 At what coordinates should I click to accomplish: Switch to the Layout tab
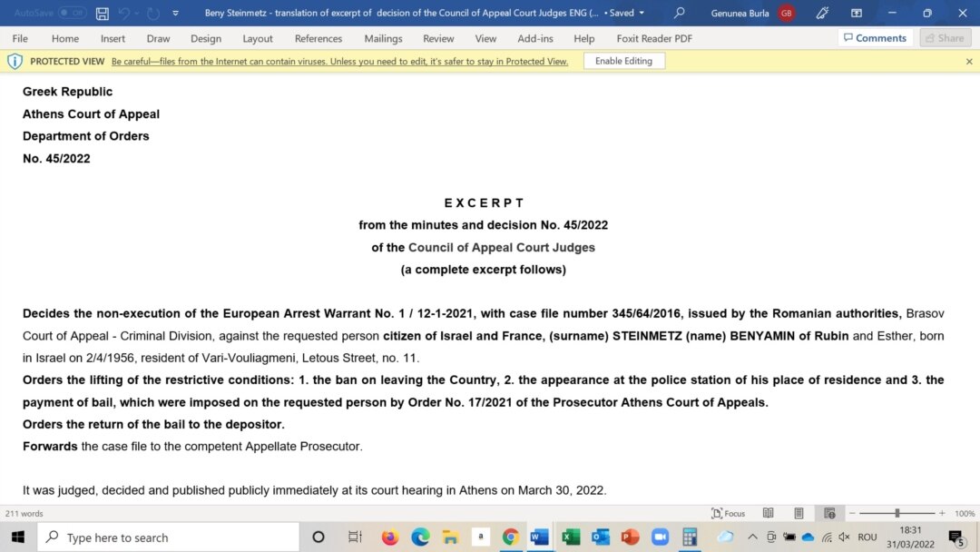tap(258, 38)
